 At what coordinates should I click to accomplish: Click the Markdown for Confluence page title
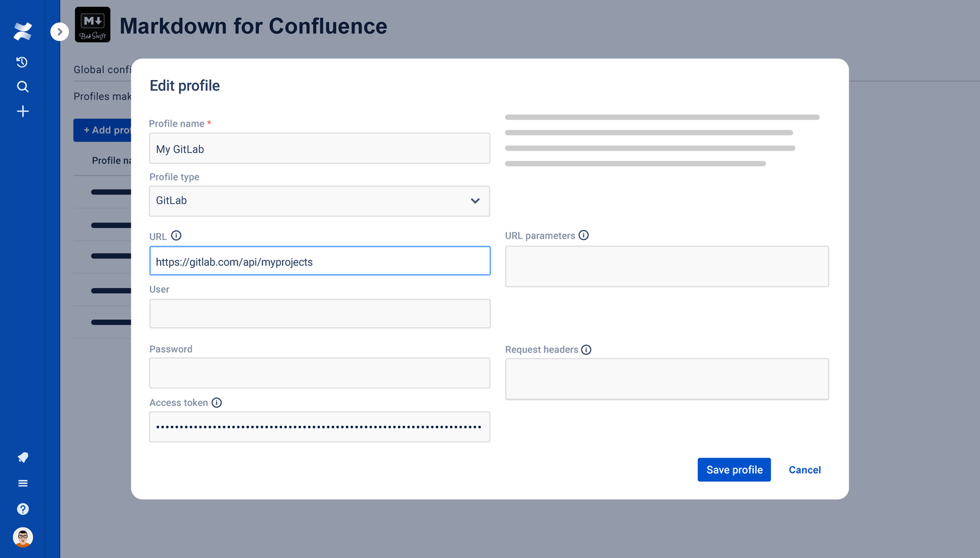point(253,26)
